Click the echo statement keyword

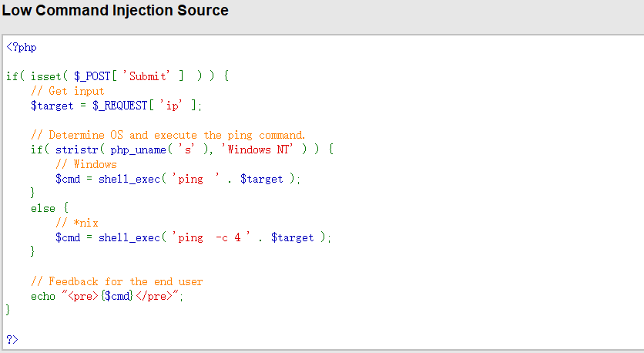42,296
